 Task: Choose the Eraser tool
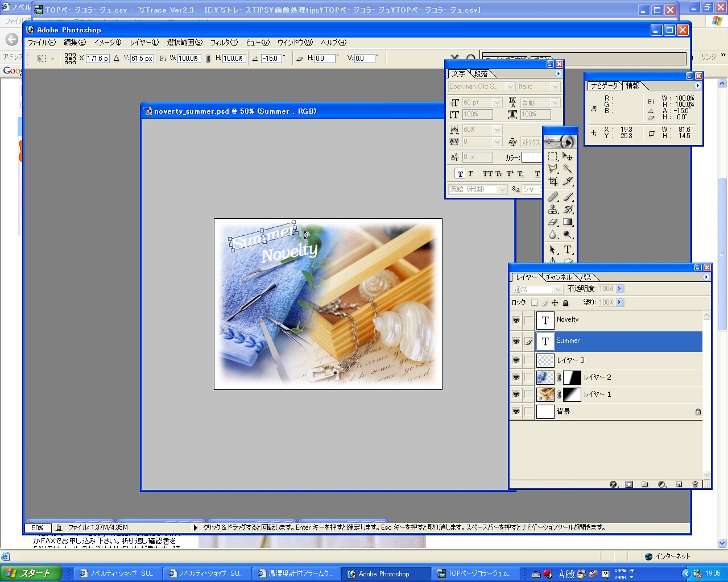pyautogui.click(x=553, y=222)
